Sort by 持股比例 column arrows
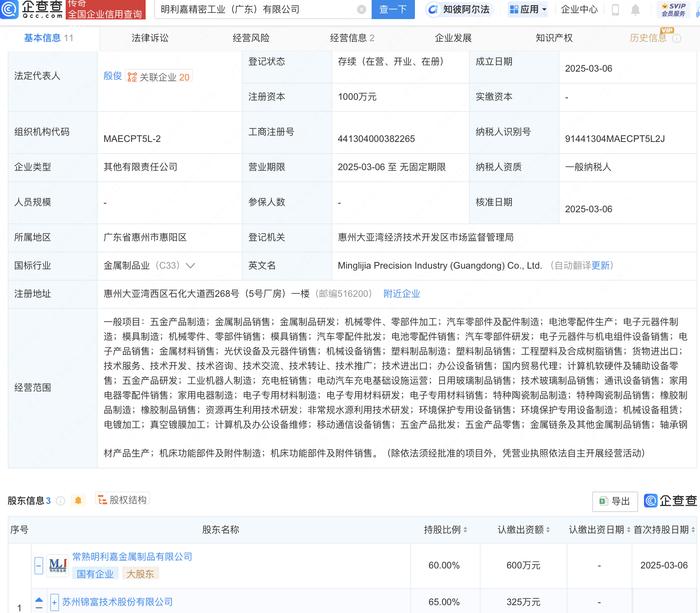This screenshot has width=700, height=613. coord(465,530)
